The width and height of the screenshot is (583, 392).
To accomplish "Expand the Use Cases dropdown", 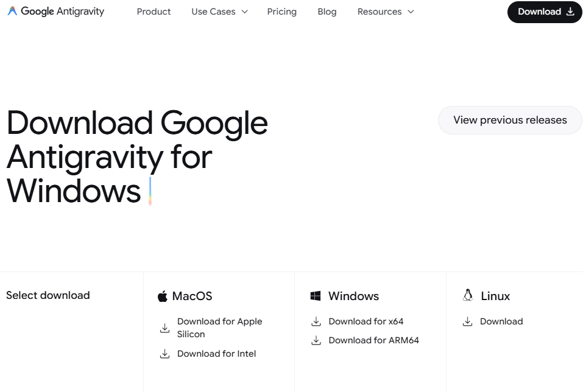I will [x=219, y=12].
